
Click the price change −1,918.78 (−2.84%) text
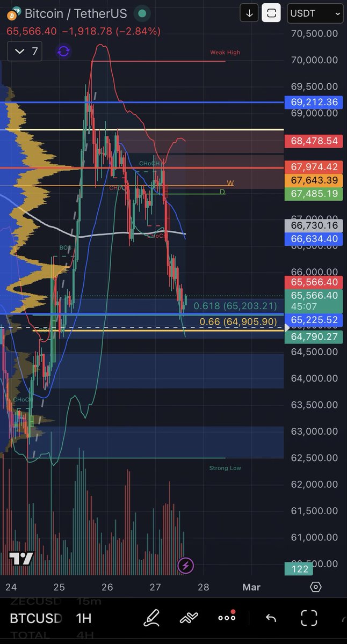point(110,32)
